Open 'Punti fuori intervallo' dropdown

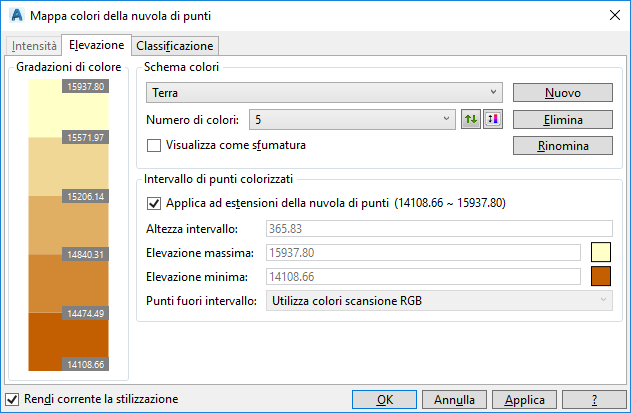(439, 301)
